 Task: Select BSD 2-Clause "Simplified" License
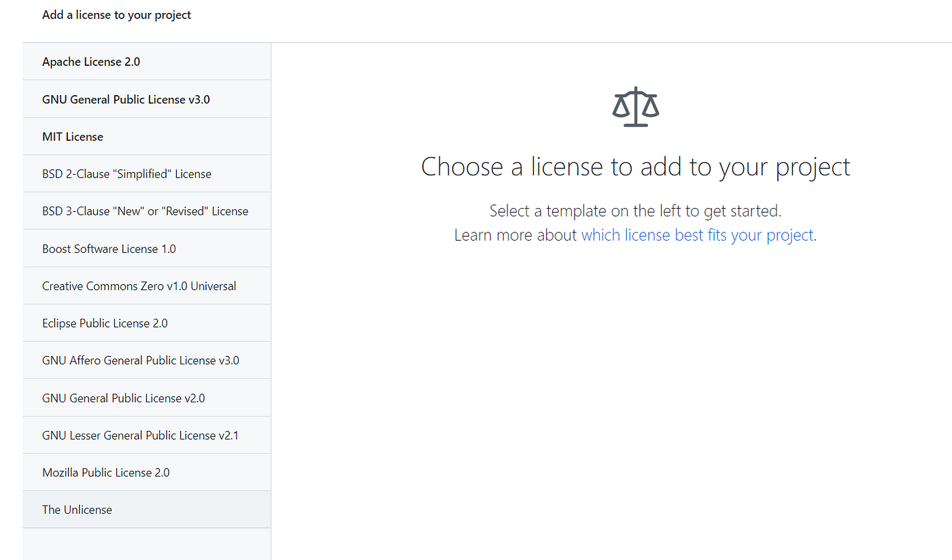click(147, 174)
